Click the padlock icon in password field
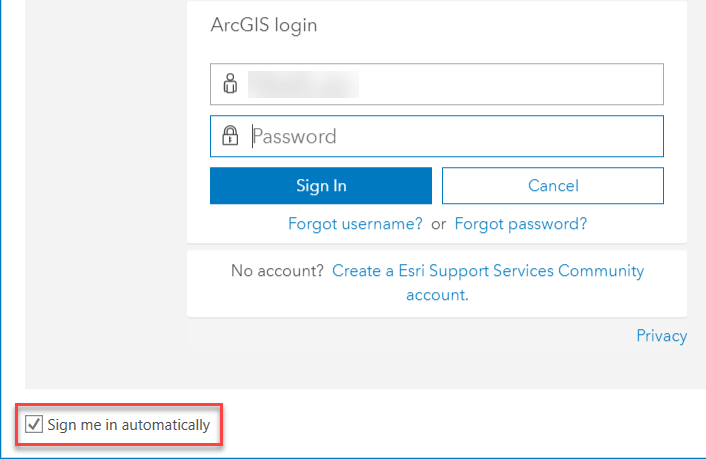 pos(230,135)
